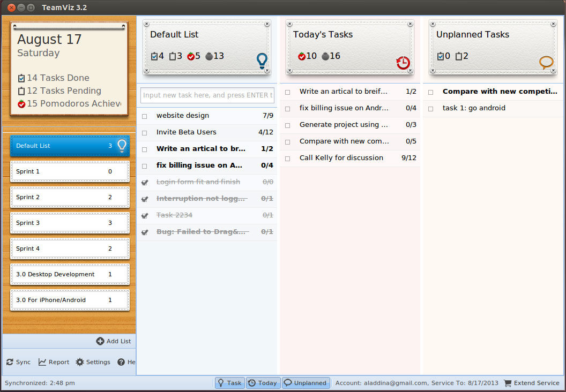566x392 pixels.
Task: Click the 4/12 count for Invite Beta Users
Action: [x=266, y=132]
